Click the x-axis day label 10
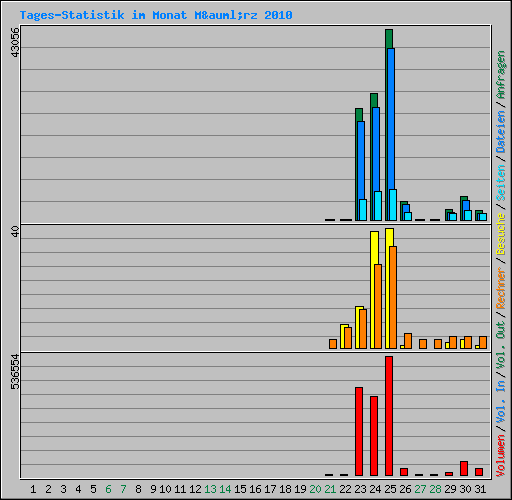 pos(165,489)
